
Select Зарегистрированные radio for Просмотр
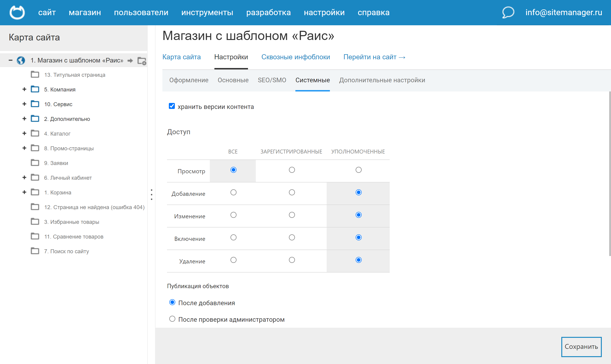click(x=292, y=170)
